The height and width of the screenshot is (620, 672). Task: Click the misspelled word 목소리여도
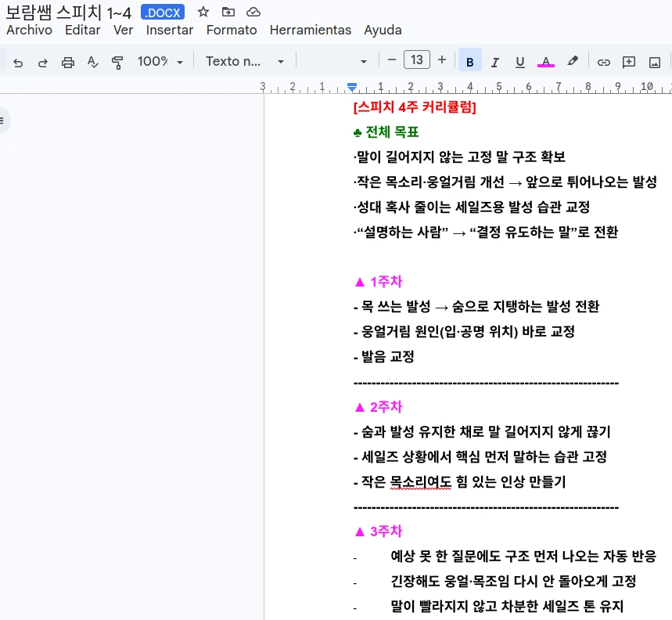[x=420, y=481]
